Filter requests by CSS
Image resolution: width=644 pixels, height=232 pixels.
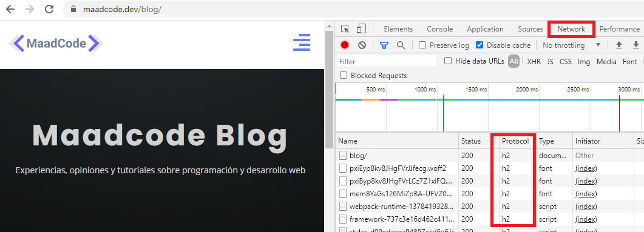(566, 62)
